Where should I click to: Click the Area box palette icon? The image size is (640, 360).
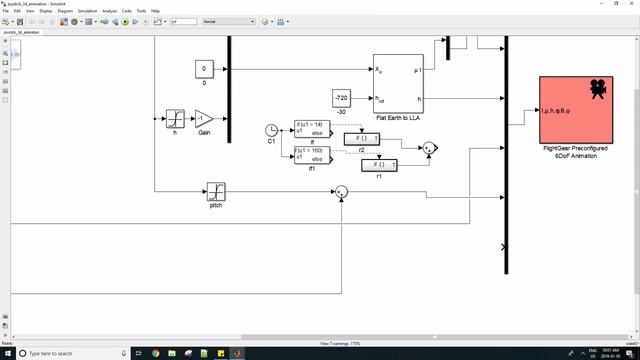point(5,100)
